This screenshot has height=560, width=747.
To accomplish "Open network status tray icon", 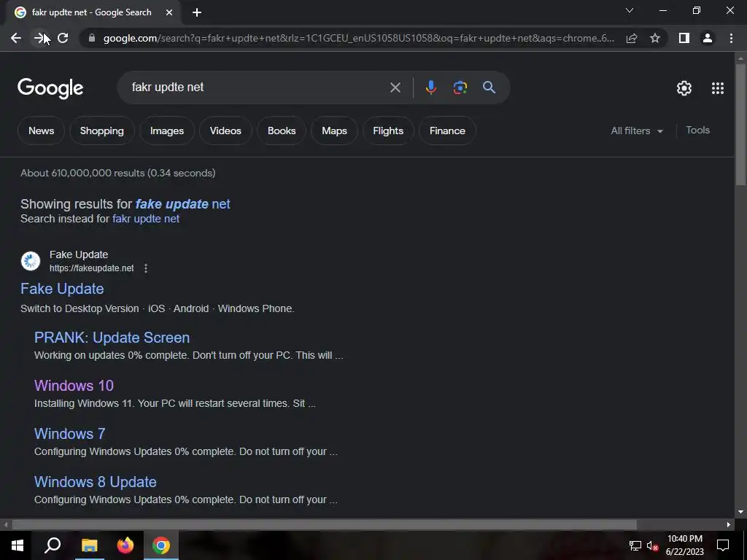I will 635,546.
